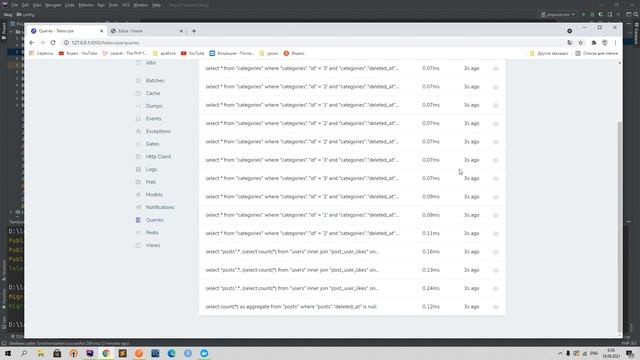The width and height of the screenshot is (640, 360).
Task: Go forward in the browser
Action: (42, 42)
